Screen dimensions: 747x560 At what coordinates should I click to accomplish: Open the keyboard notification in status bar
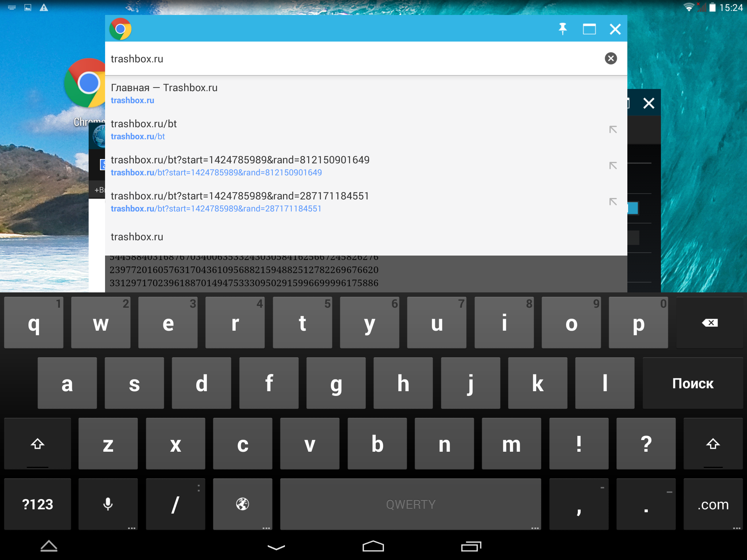tap(12, 7)
